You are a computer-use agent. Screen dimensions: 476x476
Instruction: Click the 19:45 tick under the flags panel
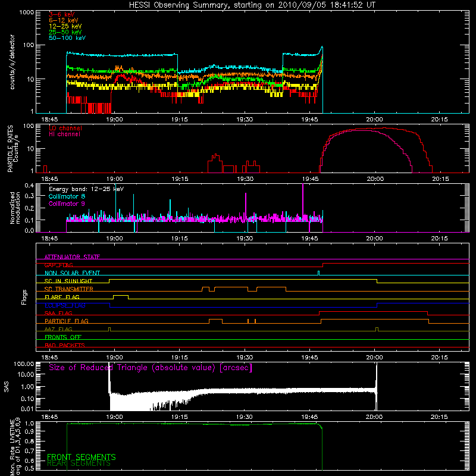tap(309, 358)
